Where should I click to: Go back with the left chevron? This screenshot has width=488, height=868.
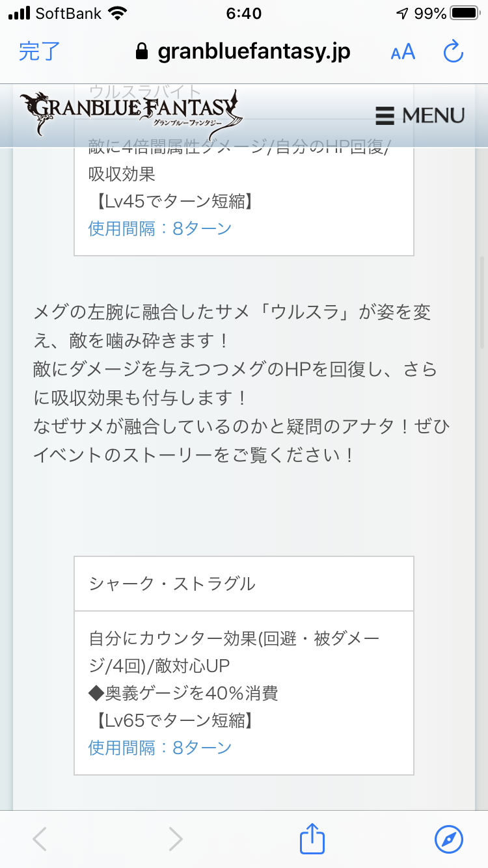point(40,839)
